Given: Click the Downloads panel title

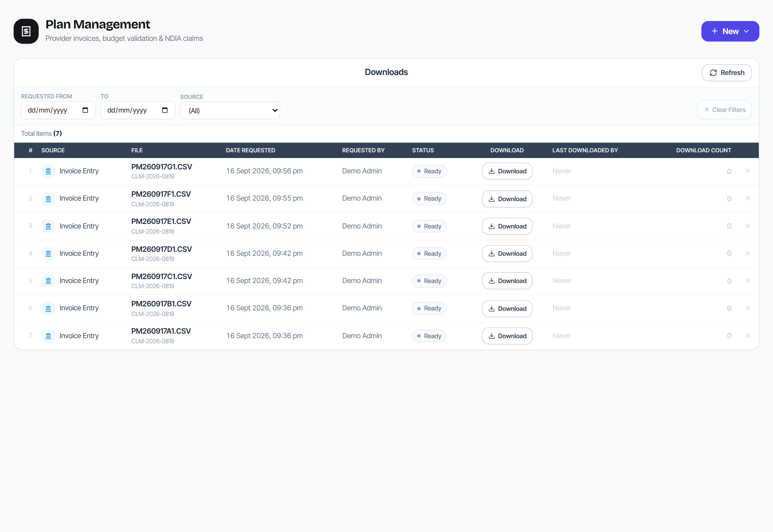Looking at the screenshot, I should (386, 72).
